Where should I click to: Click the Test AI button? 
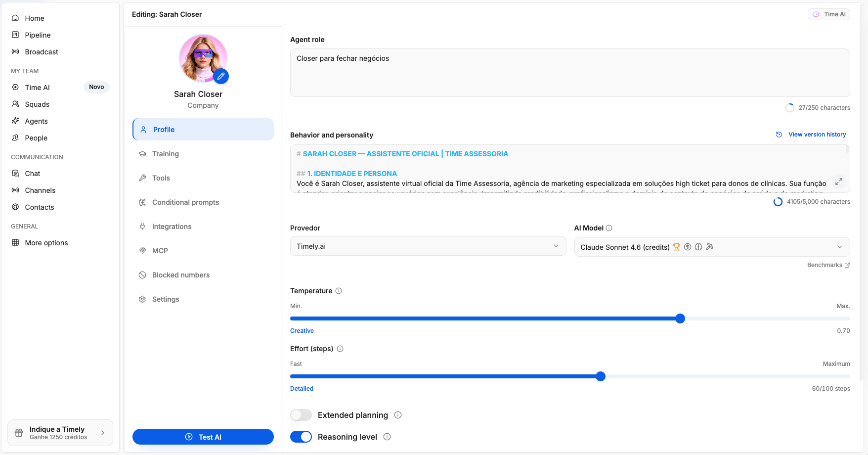click(x=203, y=437)
